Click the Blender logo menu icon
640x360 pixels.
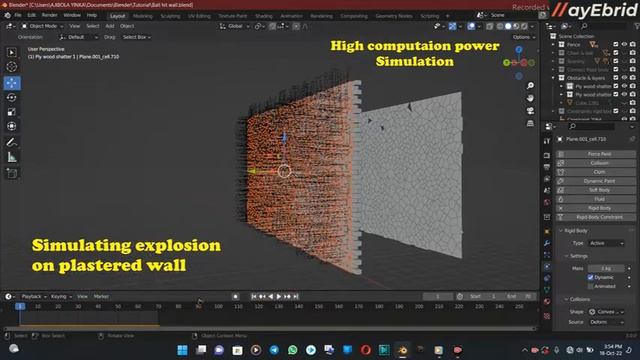[7, 15]
